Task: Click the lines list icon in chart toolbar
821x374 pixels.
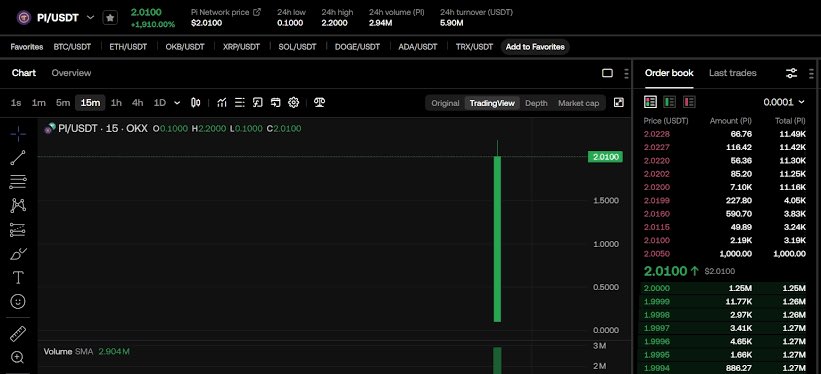Action: click(x=239, y=103)
